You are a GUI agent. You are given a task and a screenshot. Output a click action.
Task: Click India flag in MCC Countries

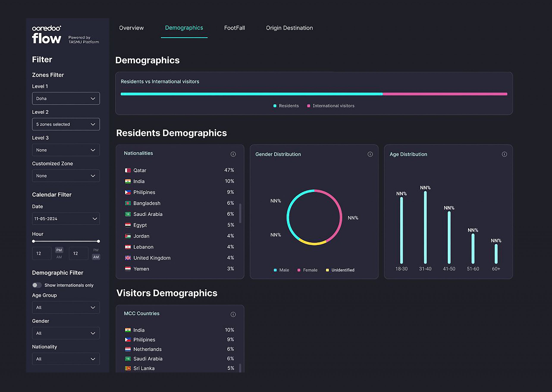point(128,330)
